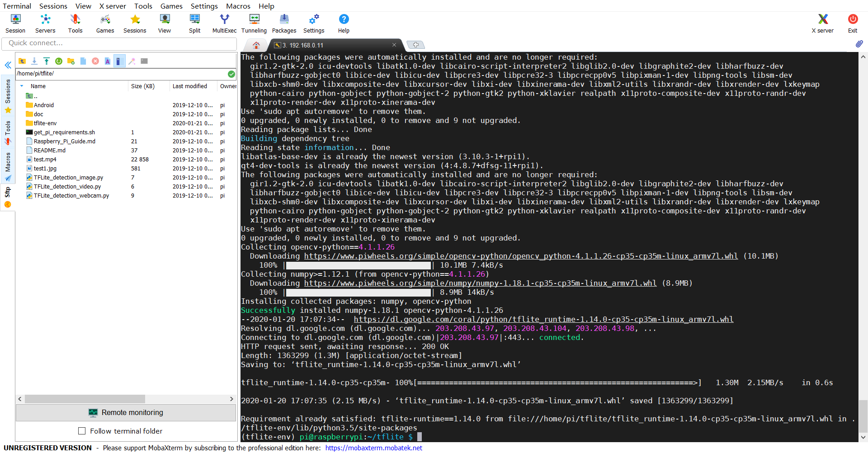Image resolution: width=868 pixels, height=453 pixels.
Task: Create a new folder in SFTP browser
Action: [71, 61]
